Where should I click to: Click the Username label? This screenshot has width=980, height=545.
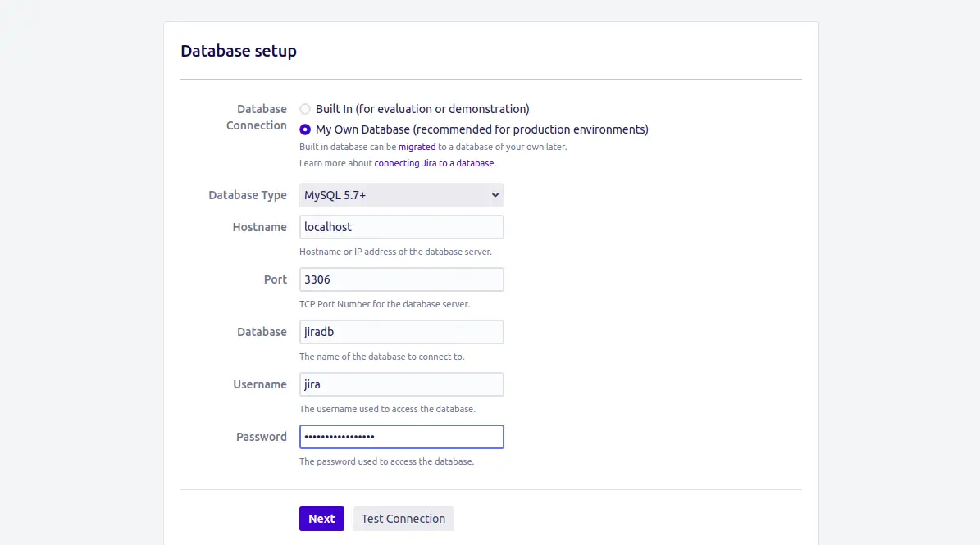click(x=260, y=384)
